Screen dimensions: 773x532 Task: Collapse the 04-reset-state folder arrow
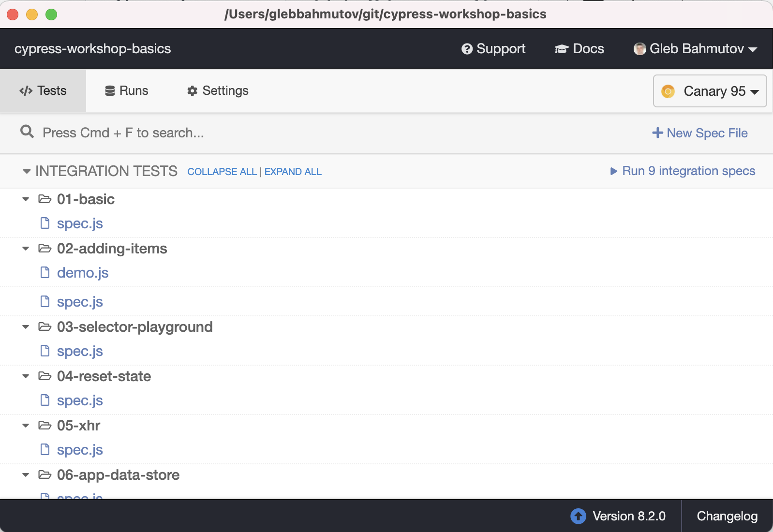[x=26, y=376]
